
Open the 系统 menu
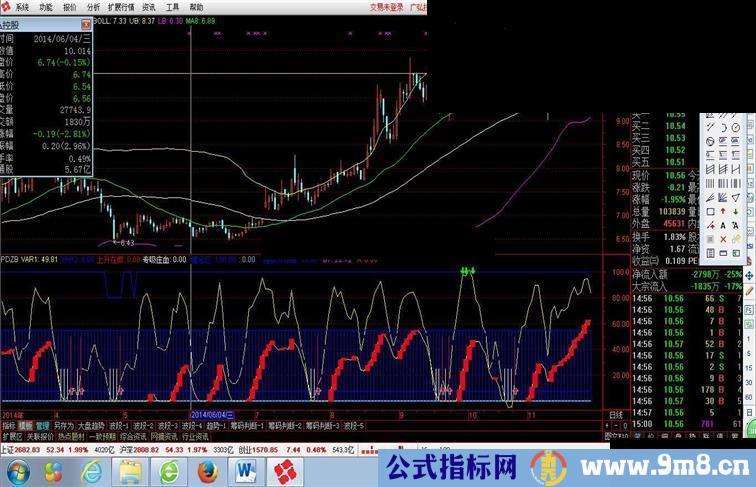(21, 5)
